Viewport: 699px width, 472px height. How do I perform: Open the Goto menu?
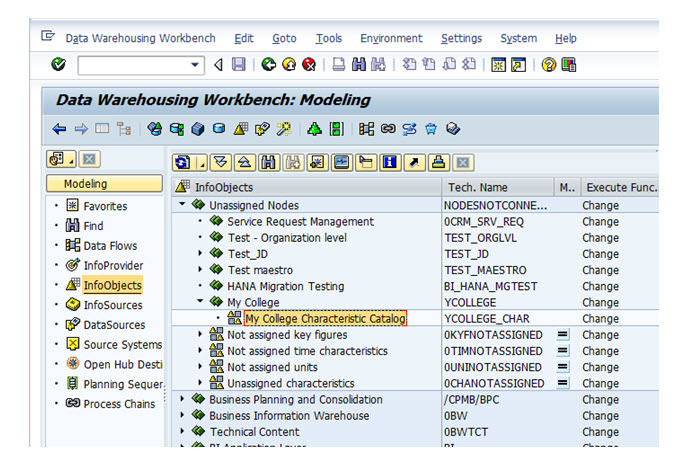click(x=284, y=38)
